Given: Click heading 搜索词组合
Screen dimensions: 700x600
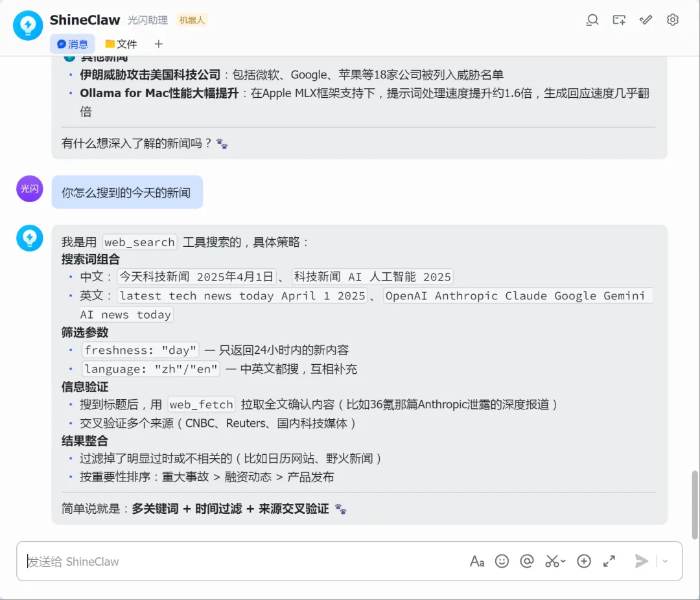Looking at the screenshot, I should pos(91,259).
